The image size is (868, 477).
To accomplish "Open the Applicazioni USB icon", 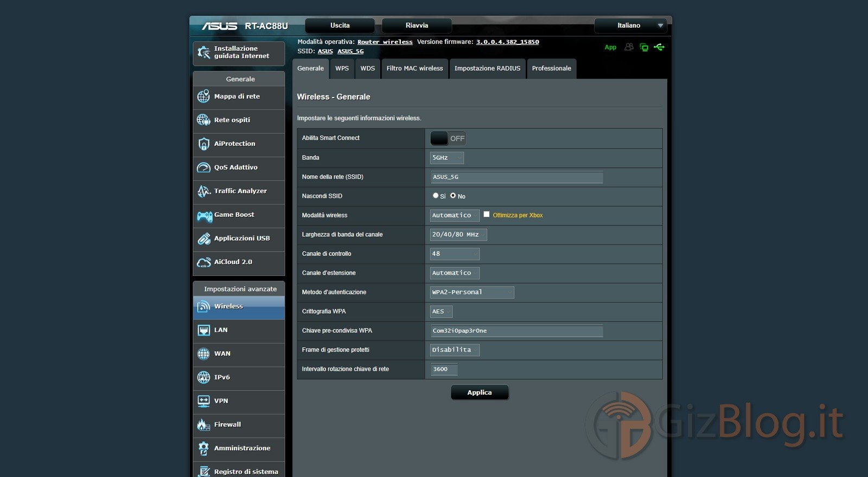I will tap(203, 238).
